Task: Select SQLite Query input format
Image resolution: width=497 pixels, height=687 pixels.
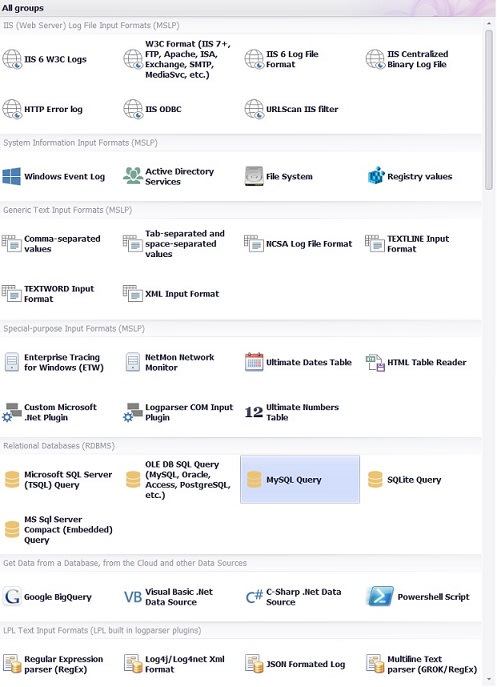Action: pos(406,480)
